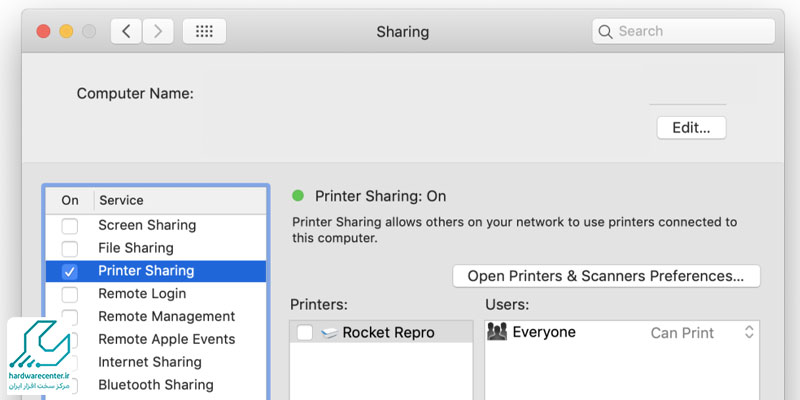Select the Bluetooth Sharing service row
The width and height of the screenshot is (800, 400).
coord(156,385)
